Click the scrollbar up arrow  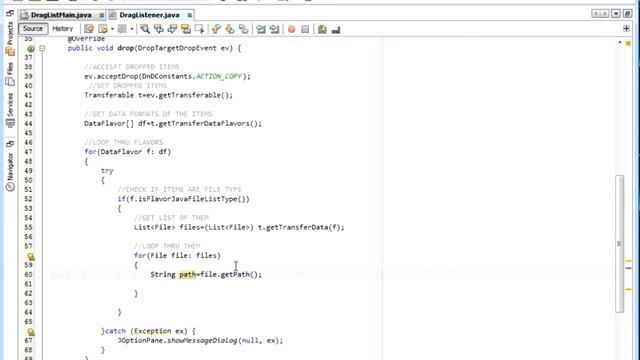pyautogui.click(x=620, y=43)
